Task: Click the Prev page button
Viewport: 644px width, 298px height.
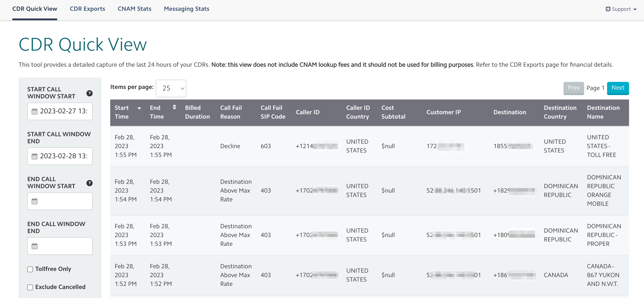Action: coord(573,88)
